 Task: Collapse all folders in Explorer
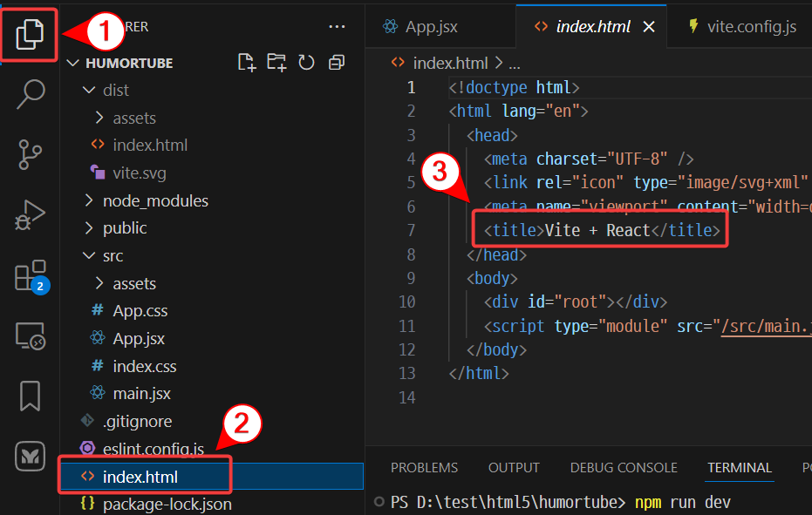click(x=337, y=63)
